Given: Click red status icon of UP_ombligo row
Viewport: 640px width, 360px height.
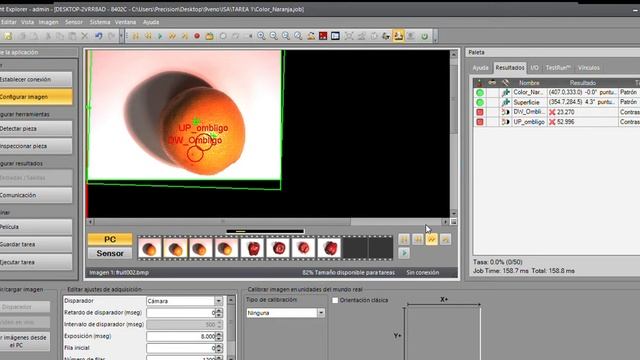Looking at the screenshot, I should 480,122.
